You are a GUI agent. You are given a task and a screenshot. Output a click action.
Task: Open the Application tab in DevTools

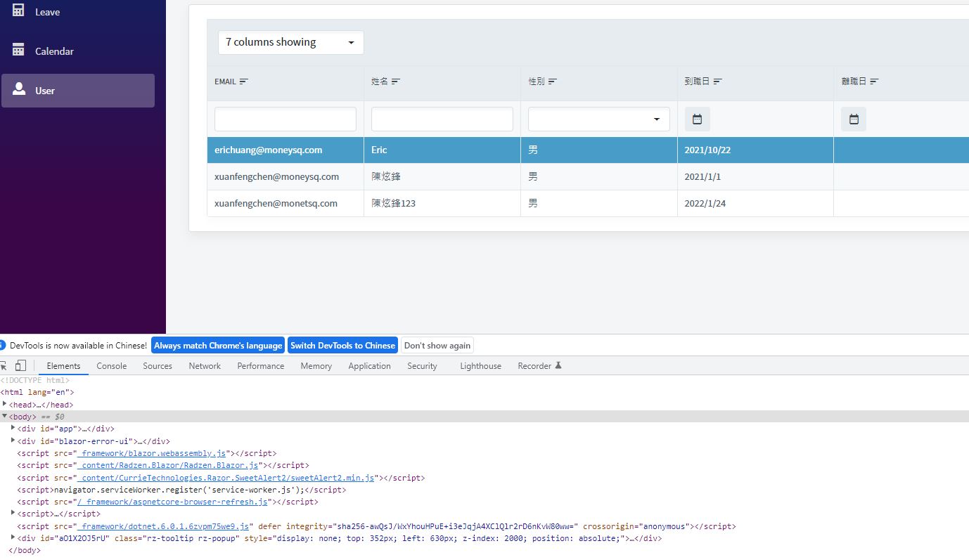click(x=369, y=366)
